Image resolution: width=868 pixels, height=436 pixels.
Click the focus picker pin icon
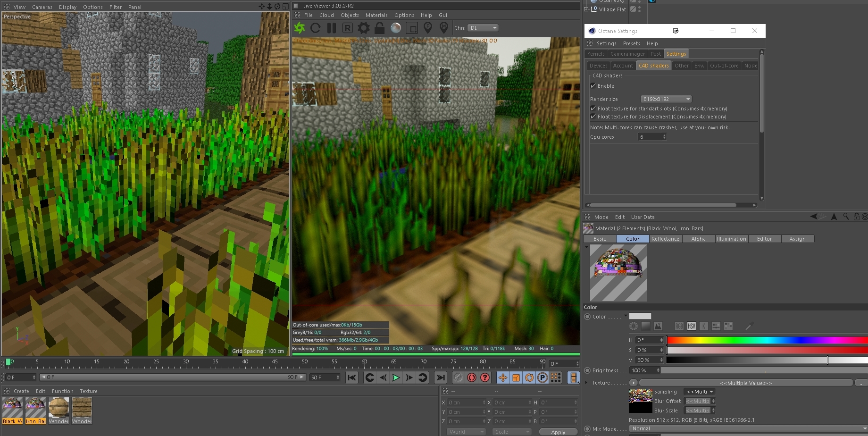428,28
